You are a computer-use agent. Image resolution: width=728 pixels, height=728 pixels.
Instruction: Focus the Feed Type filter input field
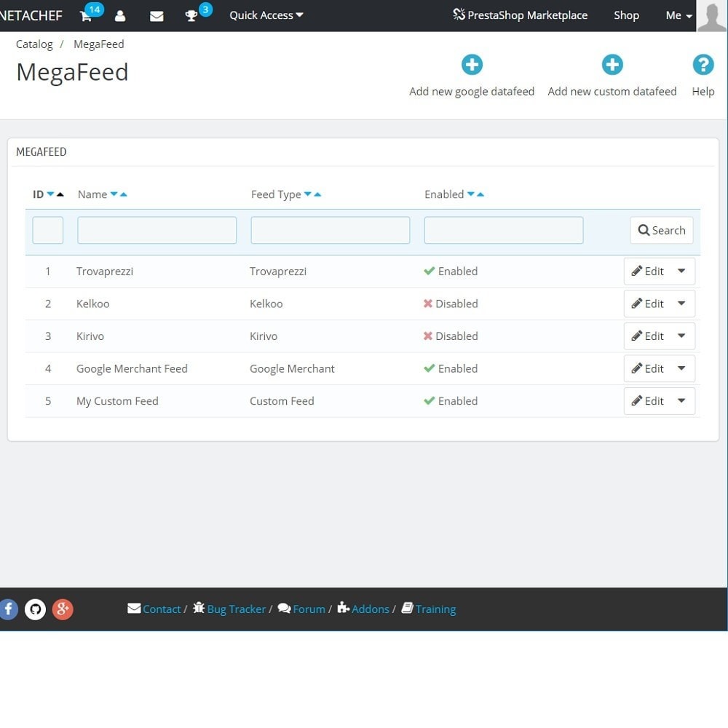(x=330, y=230)
